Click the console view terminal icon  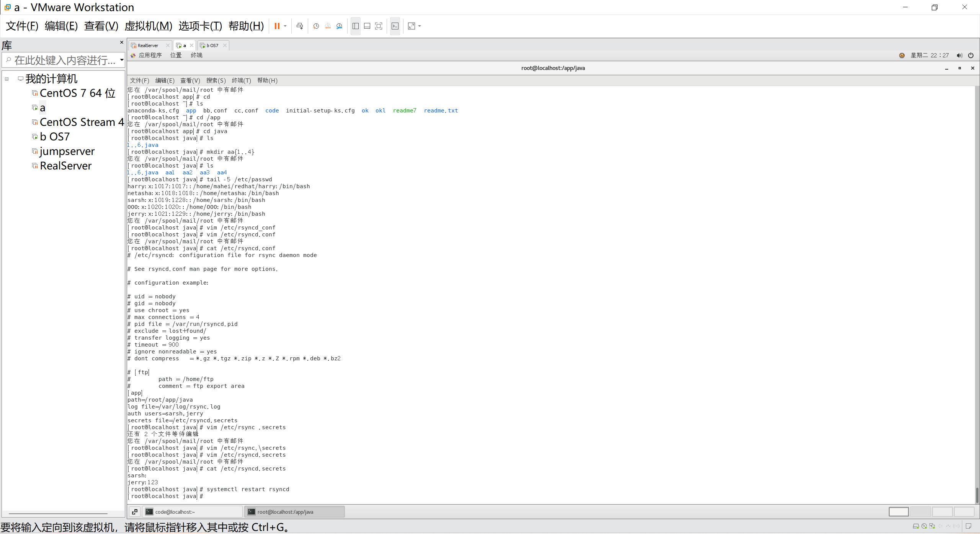[x=395, y=26]
